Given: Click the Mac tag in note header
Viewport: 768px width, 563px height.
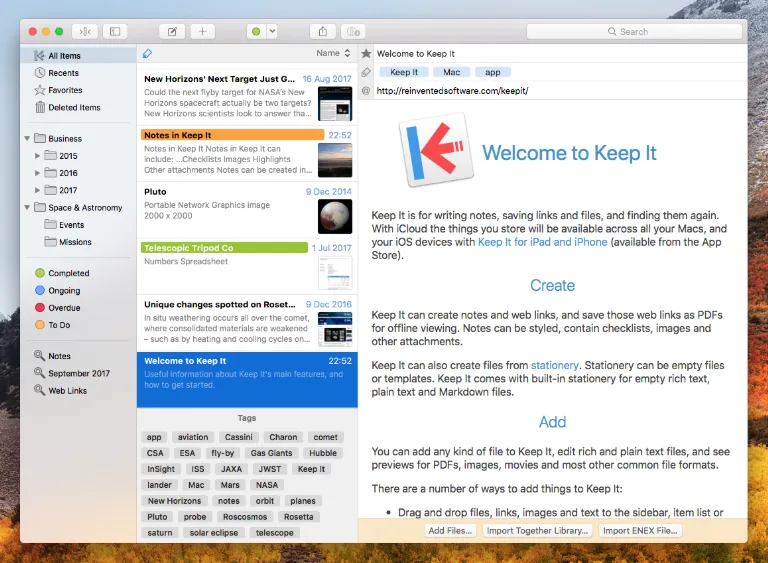Looking at the screenshot, I should (x=452, y=73).
